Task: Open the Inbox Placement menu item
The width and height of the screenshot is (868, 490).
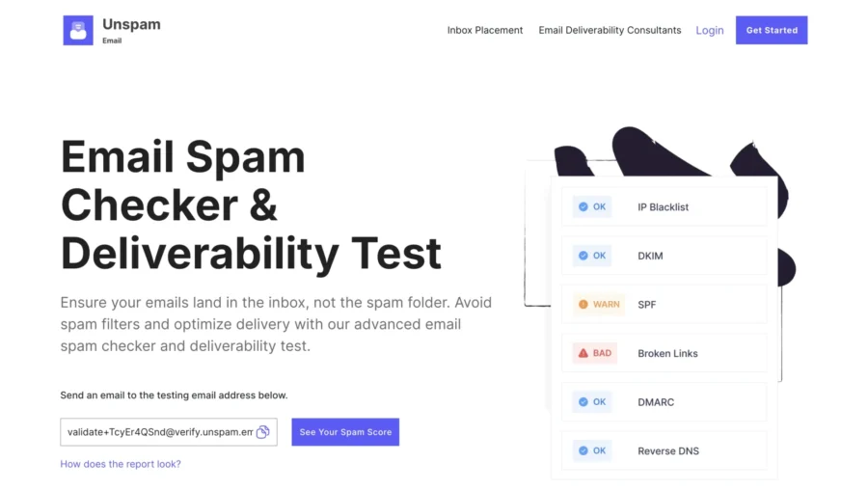Action: 485,30
